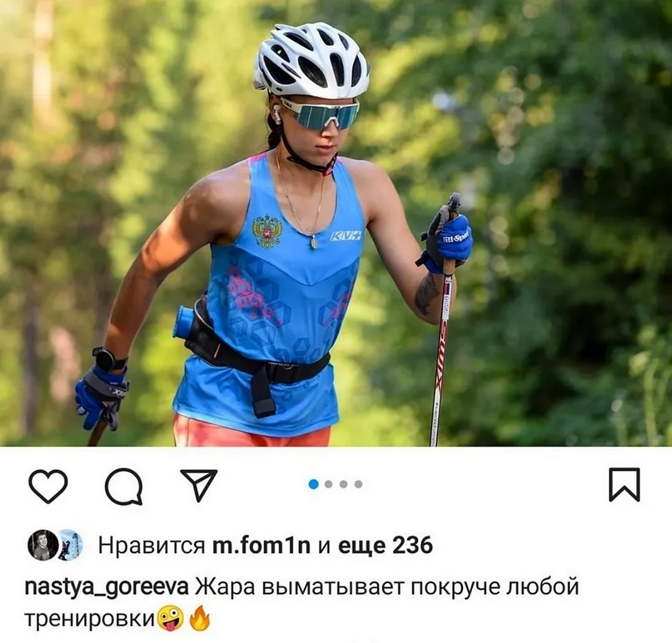Tap the Russian coat of arms emblem on the shirt

(x=268, y=232)
